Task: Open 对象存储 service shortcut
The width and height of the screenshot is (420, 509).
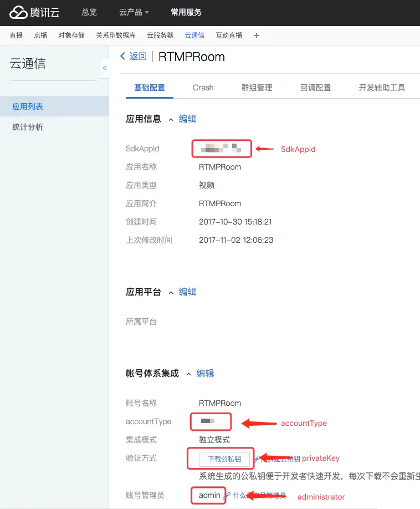Action: (71, 35)
